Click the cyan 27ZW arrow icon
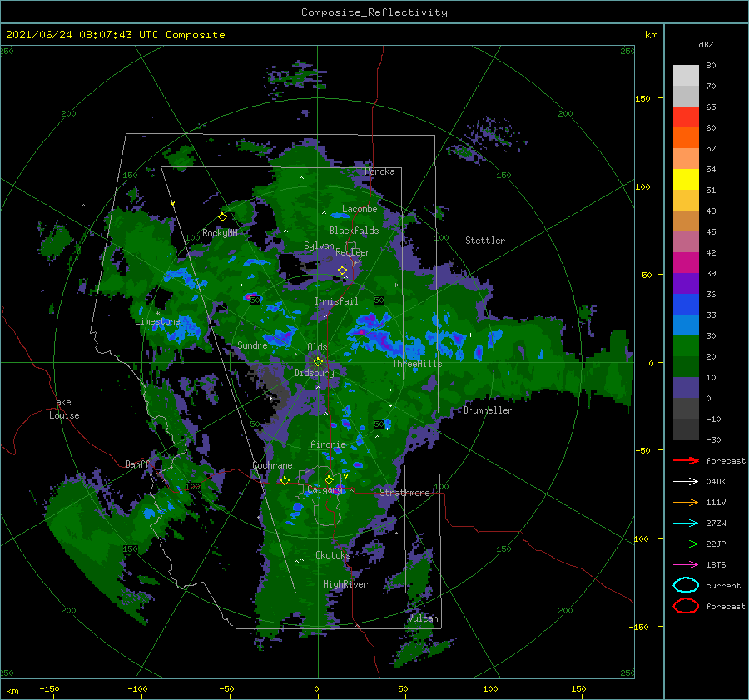The height and width of the screenshot is (700, 749). 686,524
